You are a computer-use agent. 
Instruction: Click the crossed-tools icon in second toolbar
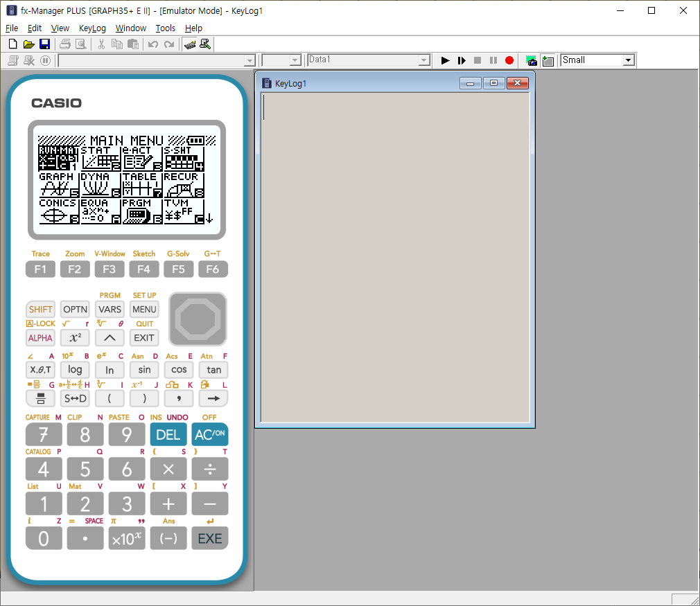30,60
